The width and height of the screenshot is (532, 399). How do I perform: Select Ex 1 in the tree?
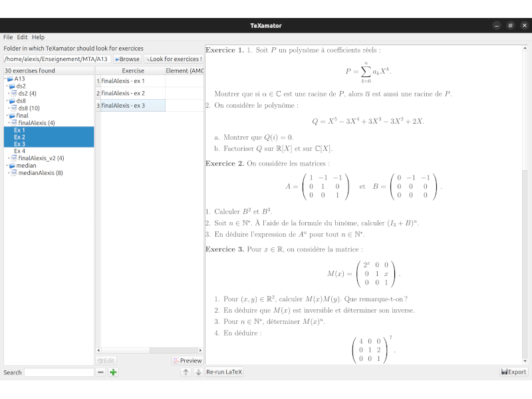[x=49, y=130]
